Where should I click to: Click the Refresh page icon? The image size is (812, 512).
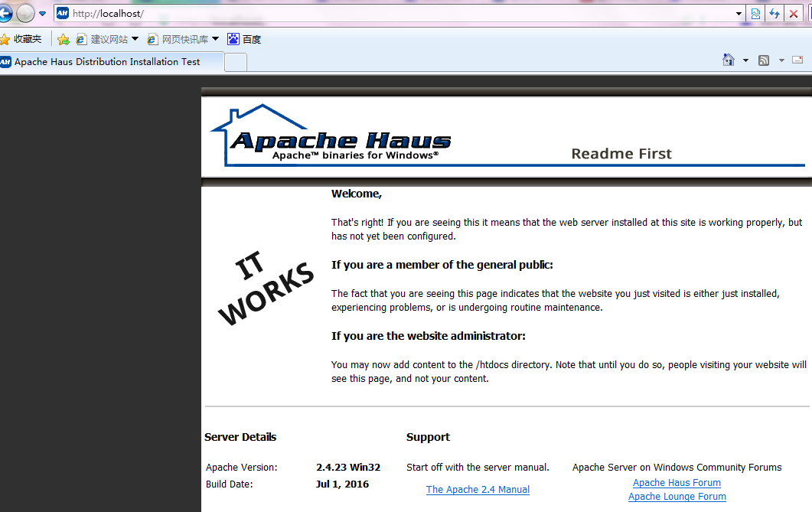tap(774, 14)
